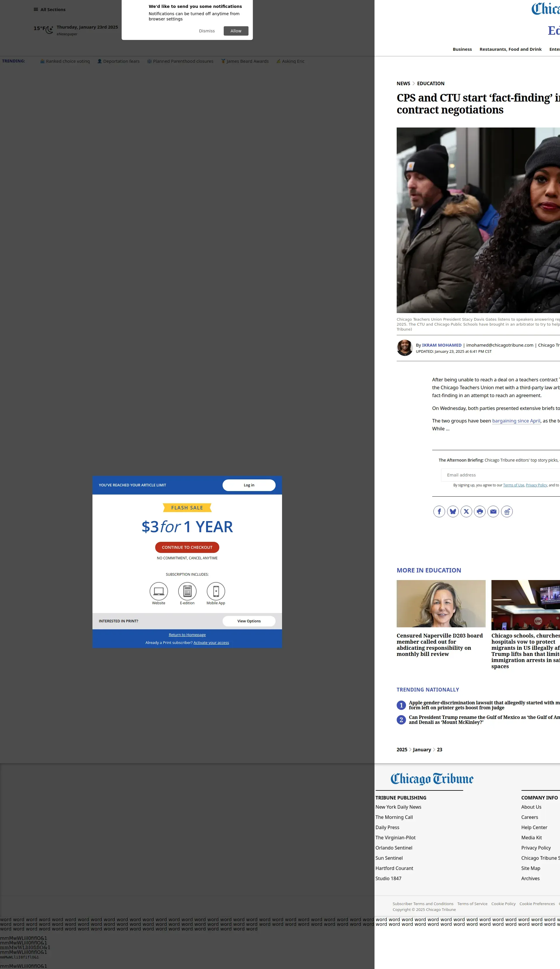Allow browser notifications
The height and width of the screenshot is (969, 560).
[x=236, y=31]
